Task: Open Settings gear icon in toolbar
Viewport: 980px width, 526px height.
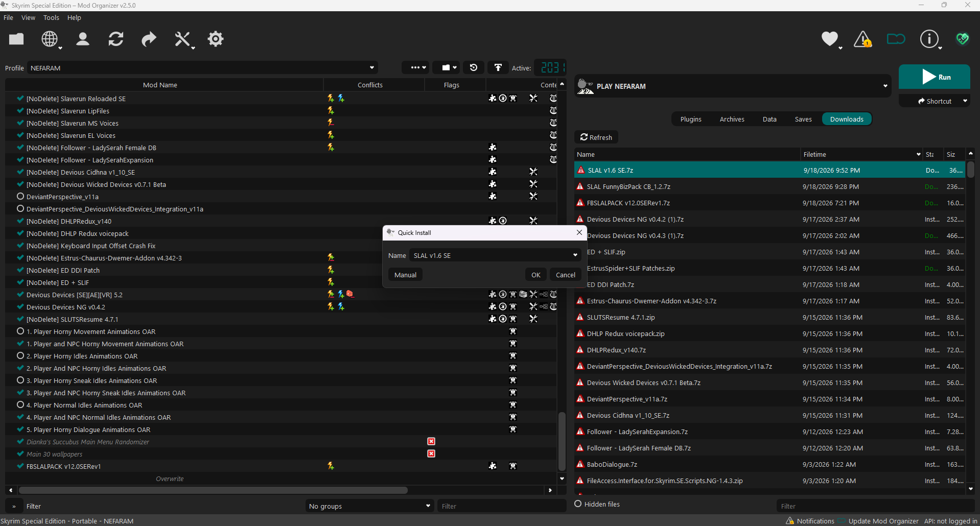Action: point(216,39)
